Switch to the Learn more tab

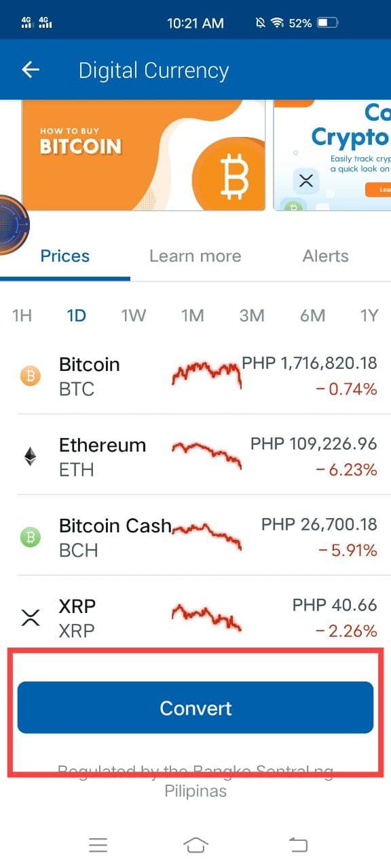point(195,256)
